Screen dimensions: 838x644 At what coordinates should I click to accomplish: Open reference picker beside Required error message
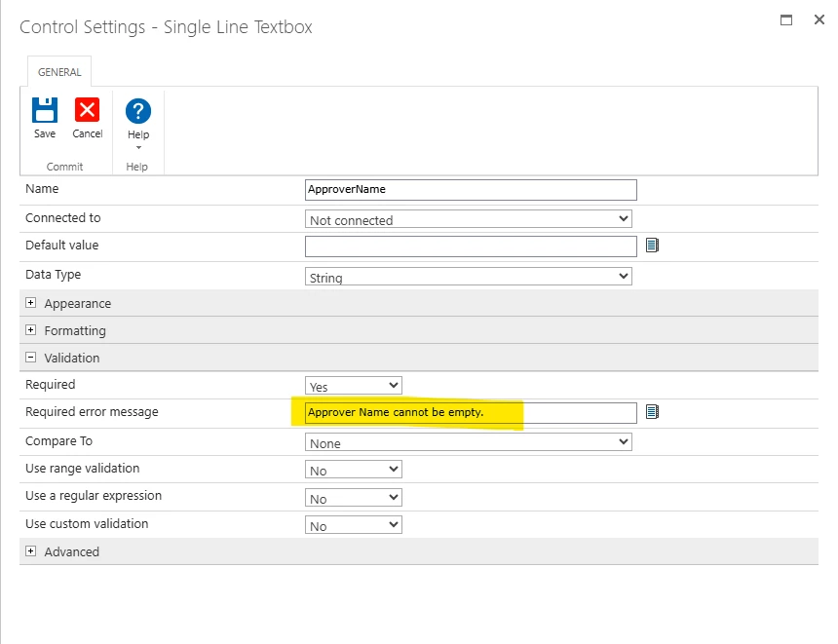(x=652, y=411)
